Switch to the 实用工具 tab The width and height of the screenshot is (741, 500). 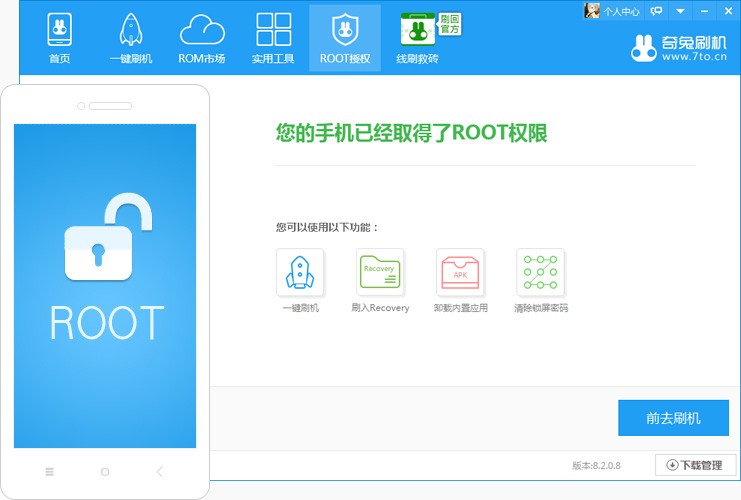pos(273,38)
